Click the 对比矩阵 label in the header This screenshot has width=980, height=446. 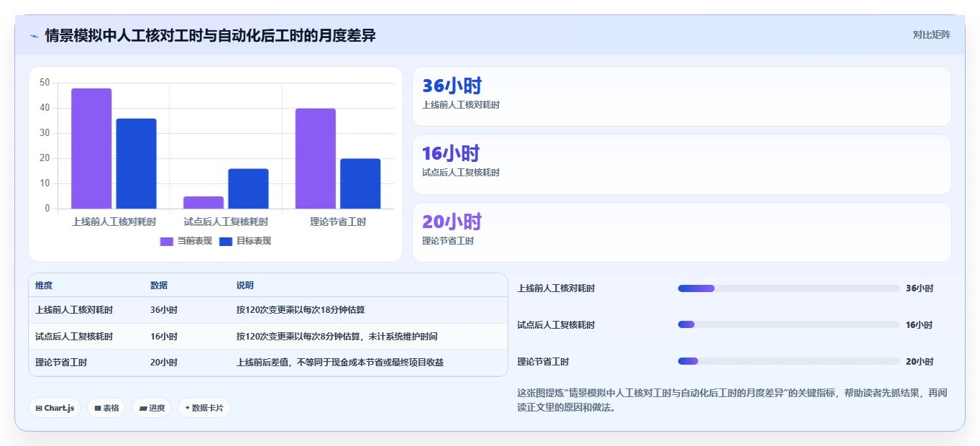pos(931,35)
